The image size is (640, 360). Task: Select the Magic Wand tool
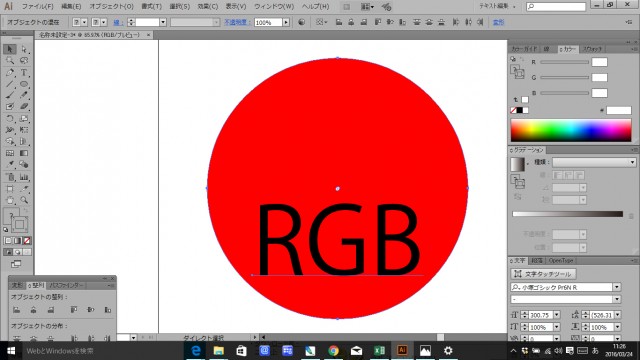tap(10, 61)
